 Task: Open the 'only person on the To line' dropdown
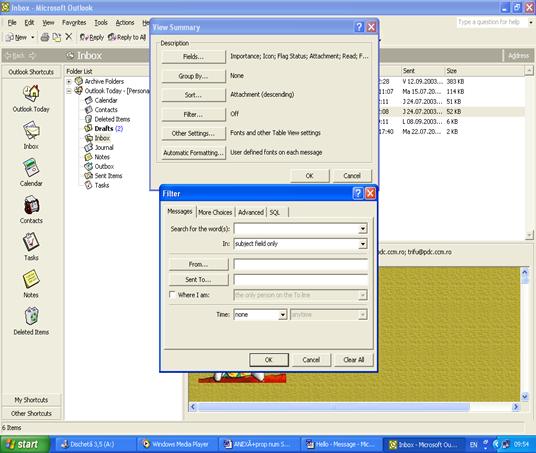click(x=363, y=295)
